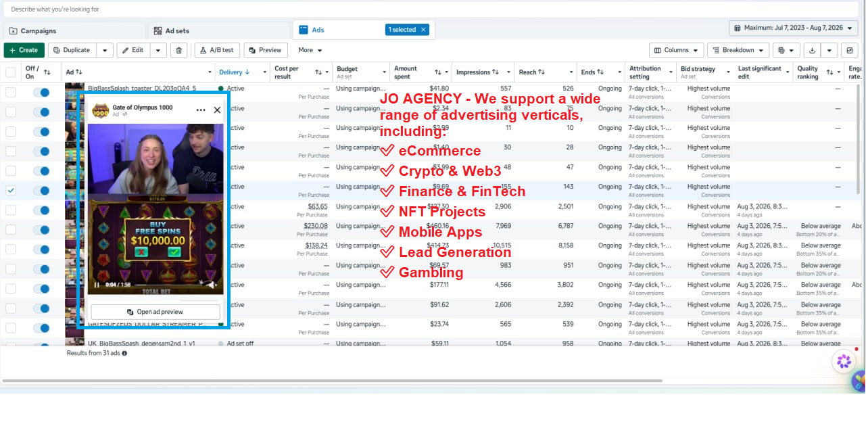868x445 pixels.
Task: Open the purple AI assistant icon bottom right
Action: [x=844, y=361]
